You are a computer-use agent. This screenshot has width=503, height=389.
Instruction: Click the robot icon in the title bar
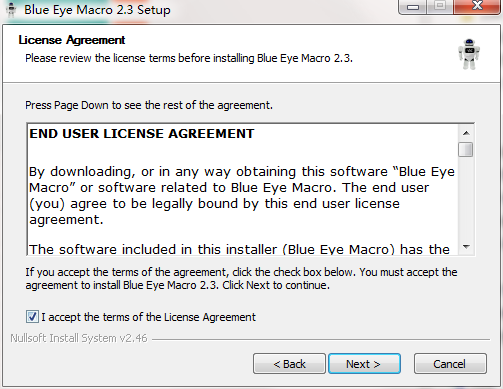(x=11, y=10)
